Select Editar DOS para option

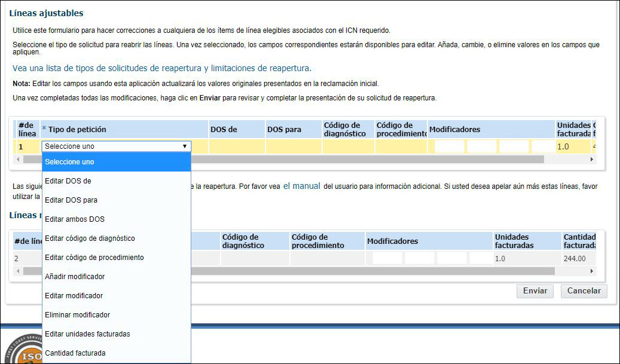pyautogui.click(x=116, y=200)
